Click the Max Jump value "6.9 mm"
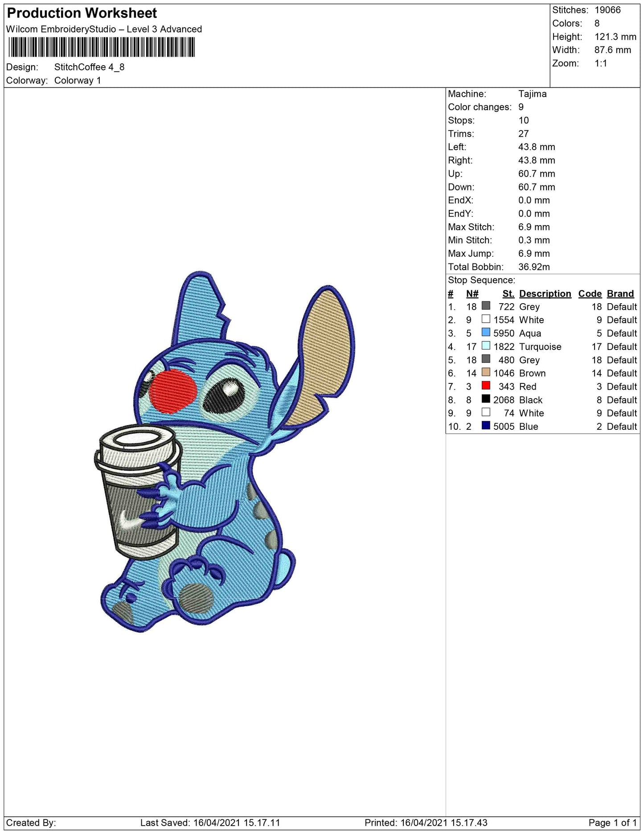The image size is (644, 831). [534, 254]
